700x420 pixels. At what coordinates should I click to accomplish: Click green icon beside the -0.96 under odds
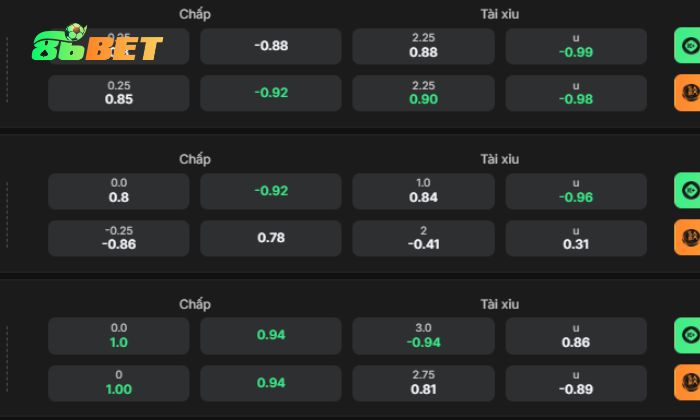(688, 191)
